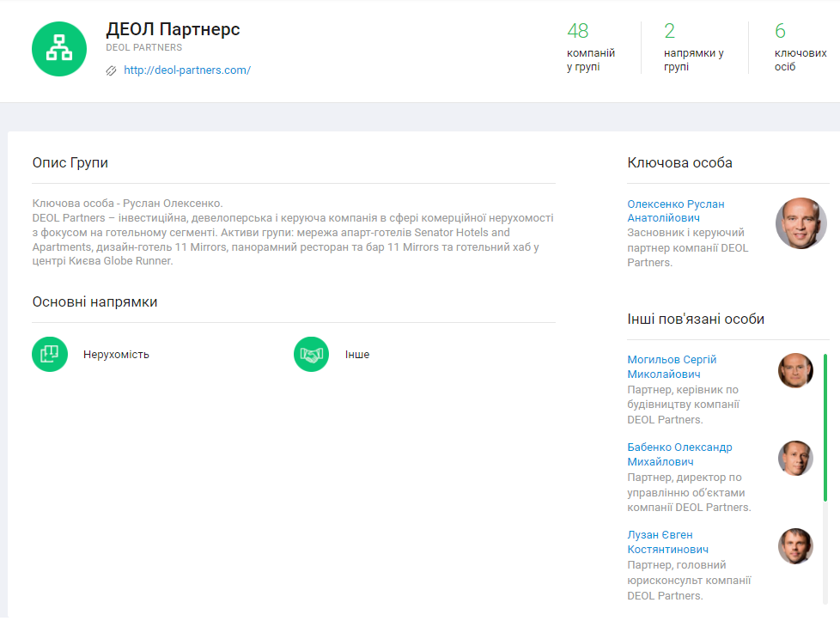
Task: Click the Нерухомість real estate icon
Action: coord(50,354)
